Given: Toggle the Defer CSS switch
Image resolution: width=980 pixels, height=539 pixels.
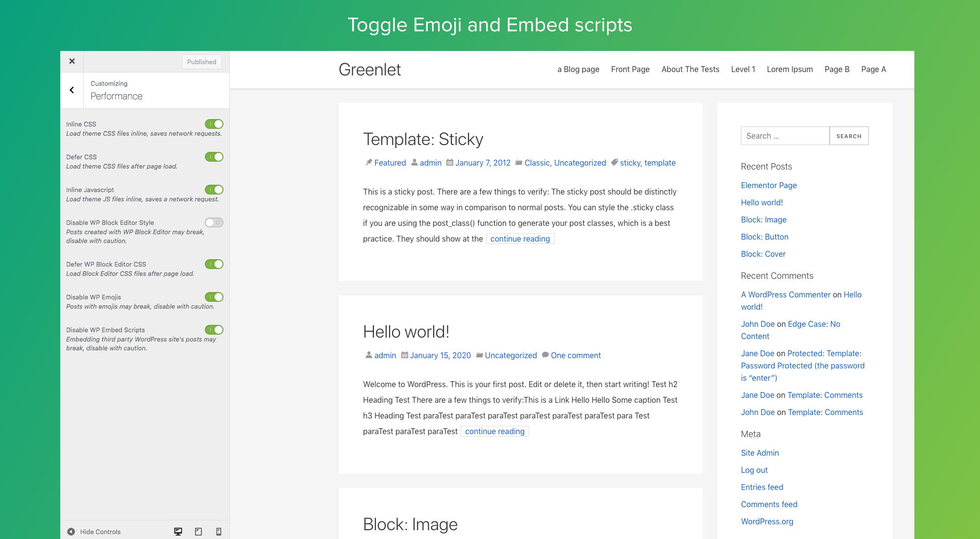Looking at the screenshot, I should click(214, 157).
